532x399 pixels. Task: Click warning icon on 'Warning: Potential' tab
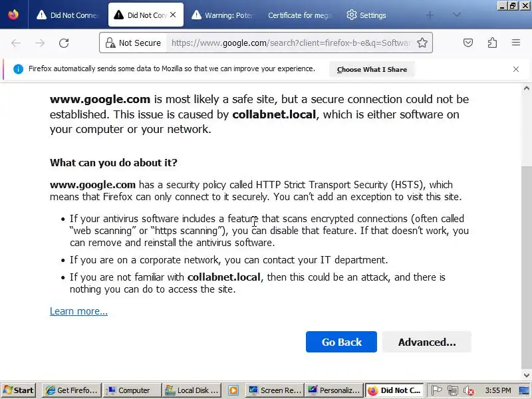pyautogui.click(x=196, y=15)
